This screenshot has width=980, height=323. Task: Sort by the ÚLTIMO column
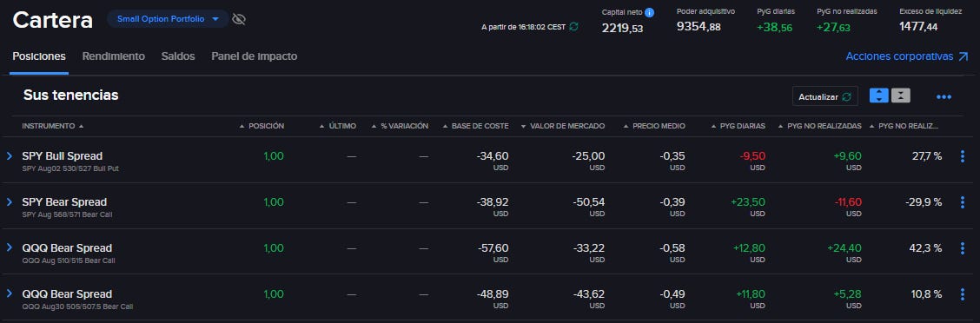click(337, 126)
